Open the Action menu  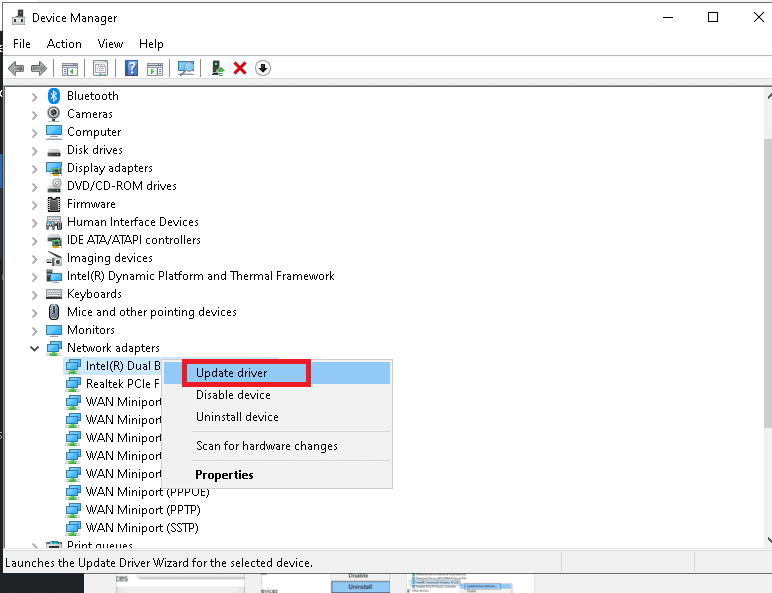[x=64, y=44]
